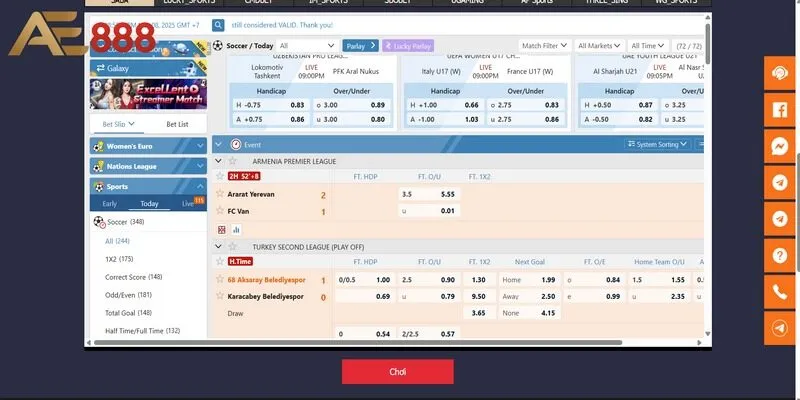Screen dimensions: 800x400
Task: Open the System Sorting dropdown
Action: pos(661,144)
